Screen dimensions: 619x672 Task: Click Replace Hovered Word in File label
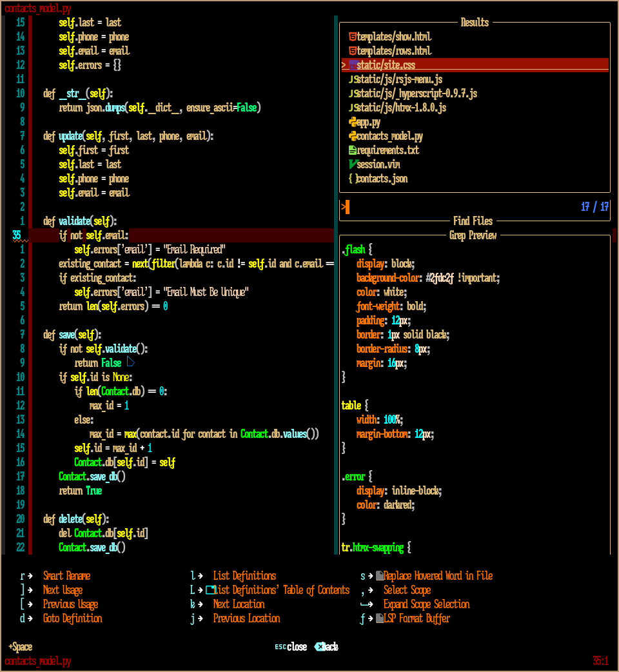pos(438,576)
